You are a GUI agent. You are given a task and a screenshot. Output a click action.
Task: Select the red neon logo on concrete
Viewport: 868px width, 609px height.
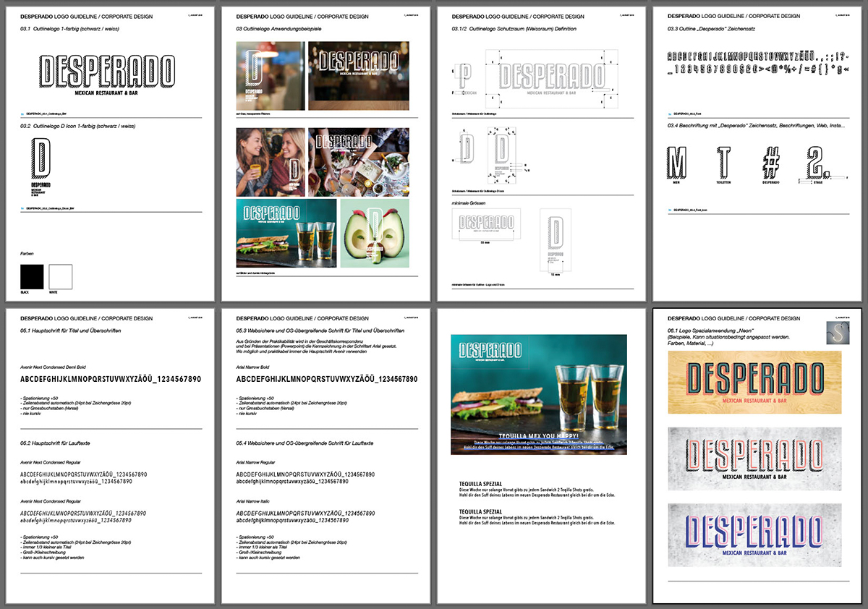click(754, 459)
